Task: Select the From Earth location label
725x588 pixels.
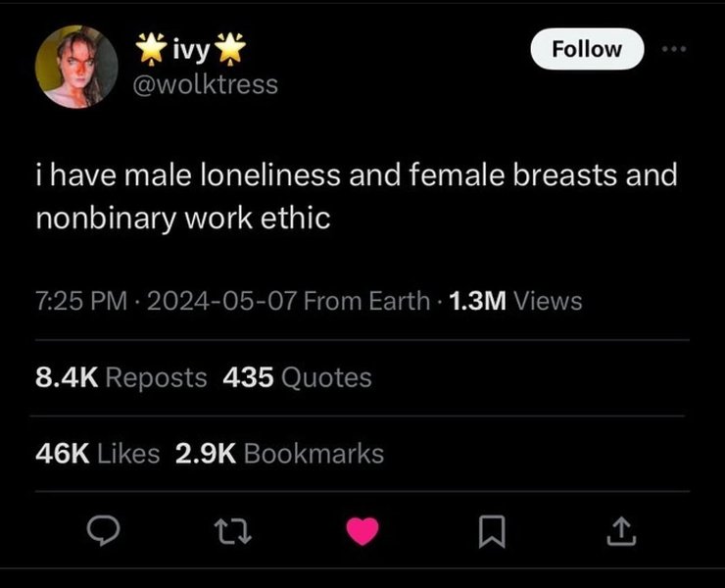Action: pos(365,302)
